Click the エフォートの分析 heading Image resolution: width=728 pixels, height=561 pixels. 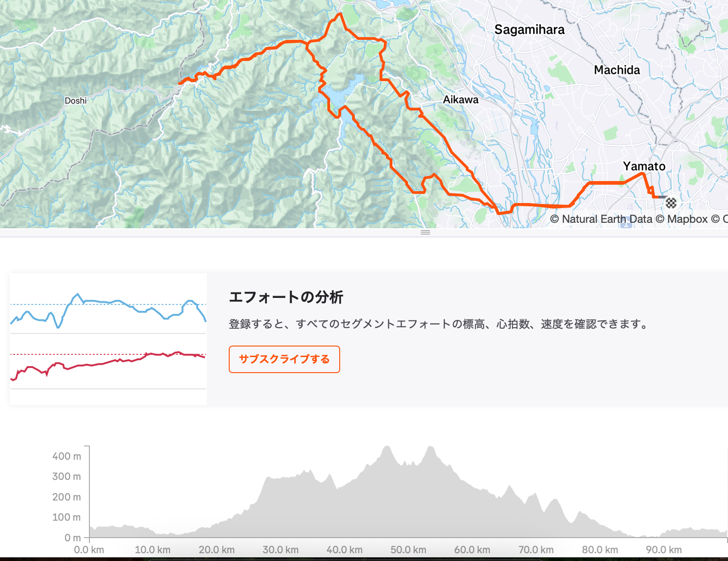click(286, 297)
